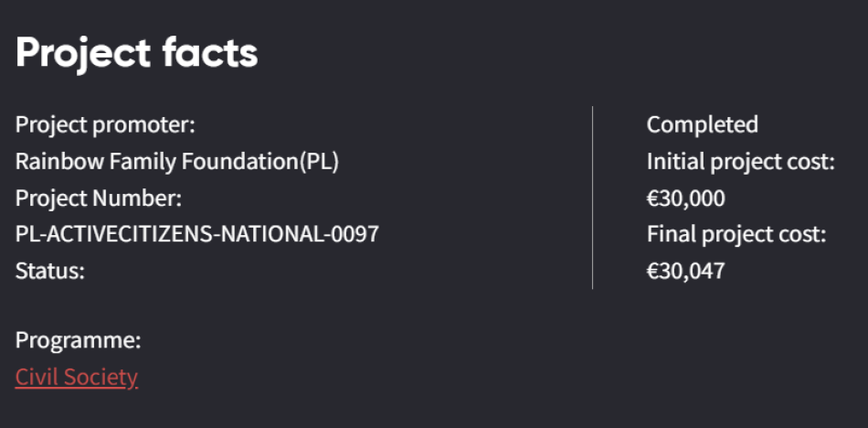The width and height of the screenshot is (868, 428).
Task: Click "NATIONAL" within the project number
Action: click(275, 235)
